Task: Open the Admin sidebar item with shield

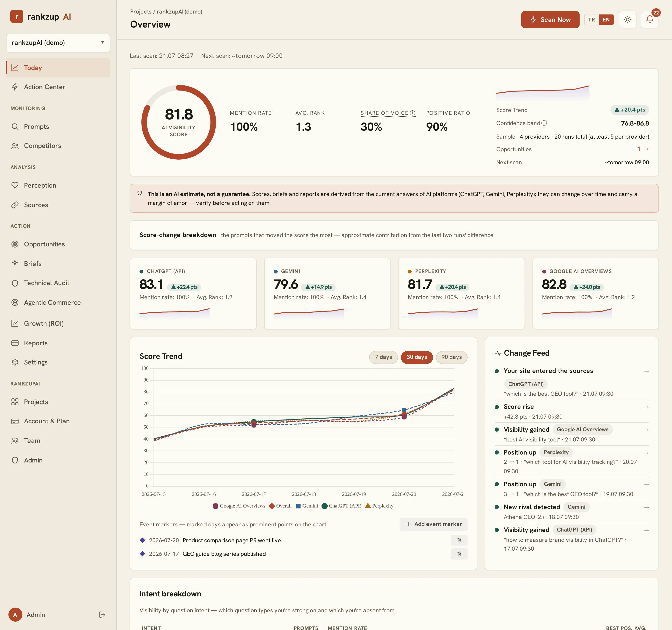Action: tap(58, 460)
